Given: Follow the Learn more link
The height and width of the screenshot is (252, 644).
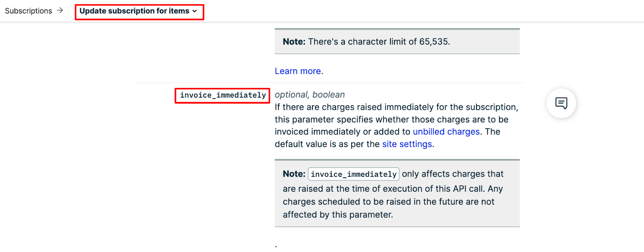Looking at the screenshot, I should coord(297,71).
